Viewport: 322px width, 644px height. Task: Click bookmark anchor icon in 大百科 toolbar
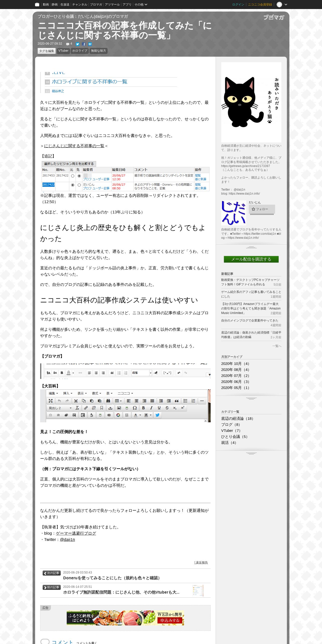(102, 408)
